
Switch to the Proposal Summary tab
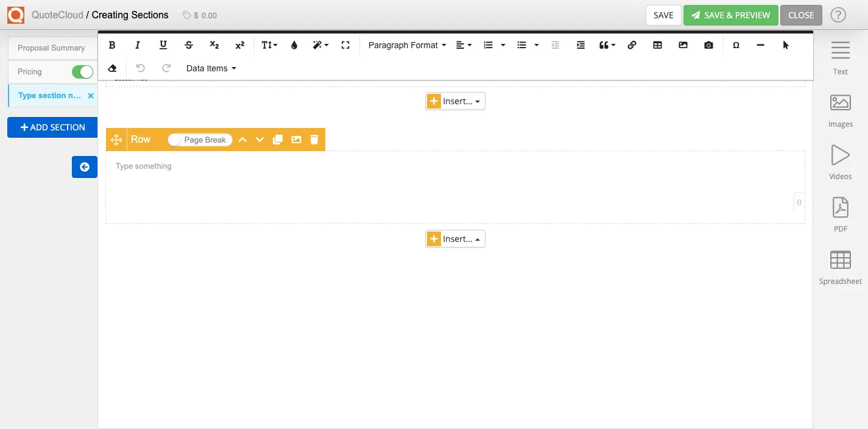click(x=52, y=48)
